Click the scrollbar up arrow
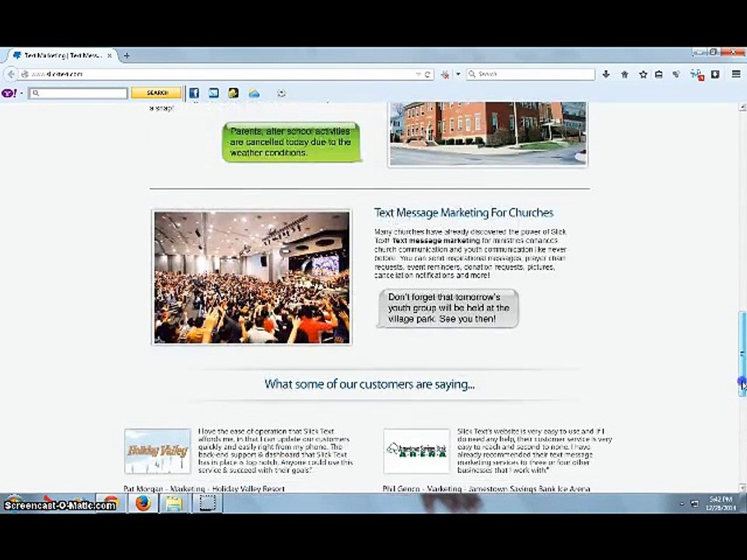The width and height of the screenshot is (747, 560). 742,107
